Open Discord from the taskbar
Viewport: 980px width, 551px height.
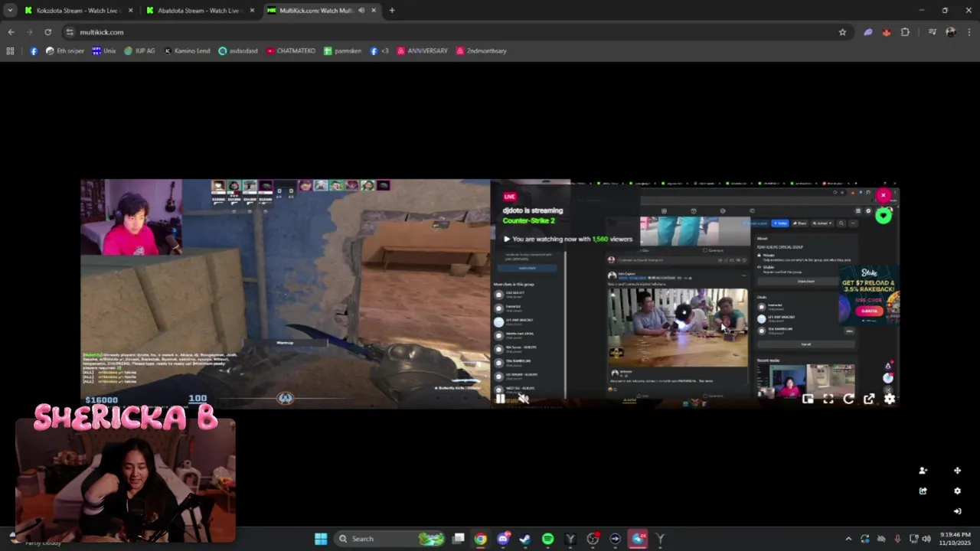pyautogui.click(x=503, y=539)
